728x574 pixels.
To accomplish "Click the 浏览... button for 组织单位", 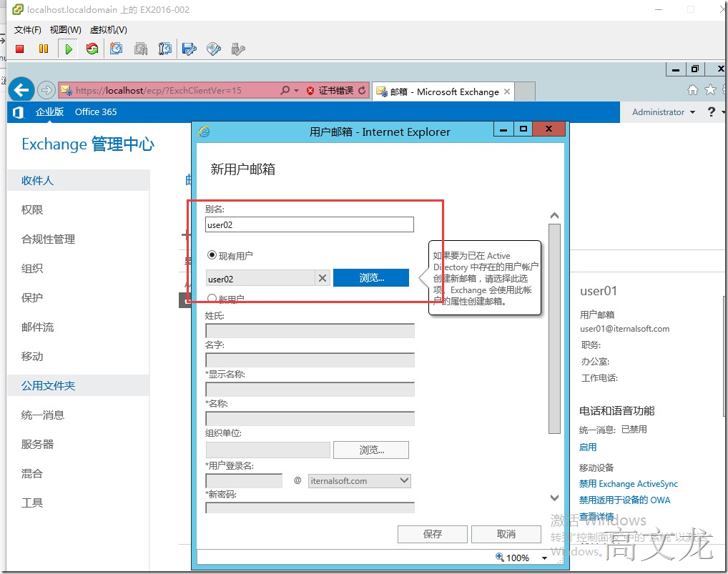I will pos(371,450).
